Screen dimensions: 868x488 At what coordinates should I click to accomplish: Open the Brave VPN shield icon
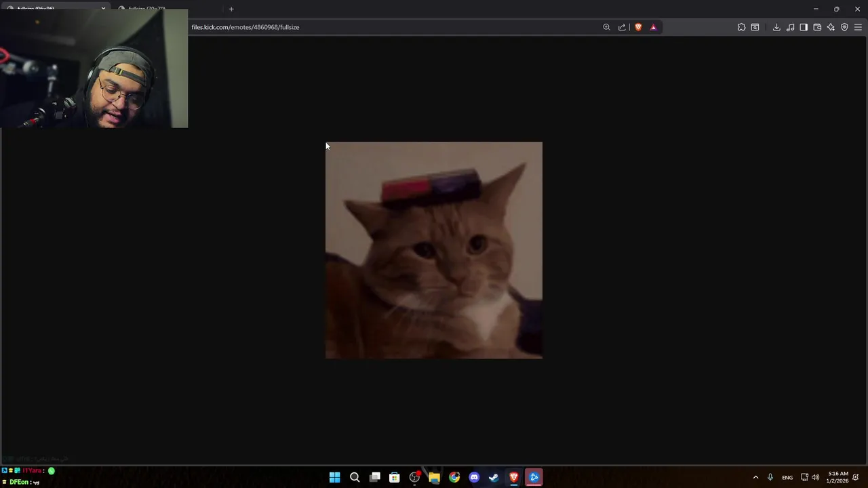(844, 27)
